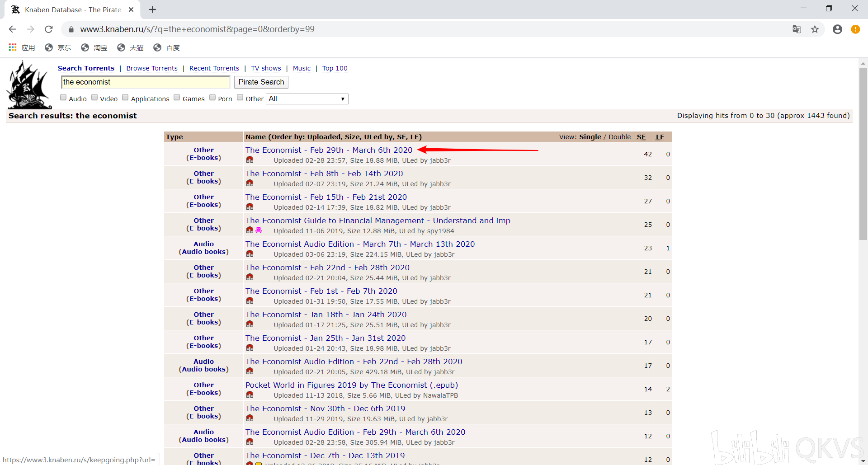Viewport: 868px width, 465px height.
Task: Tick the Applications category checkbox
Action: coord(125,98)
